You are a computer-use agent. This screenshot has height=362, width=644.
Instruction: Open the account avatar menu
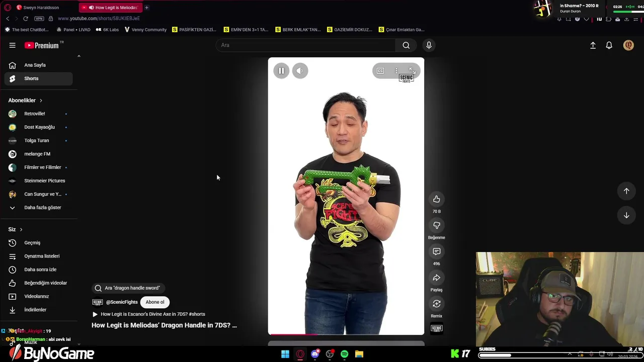tap(628, 45)
